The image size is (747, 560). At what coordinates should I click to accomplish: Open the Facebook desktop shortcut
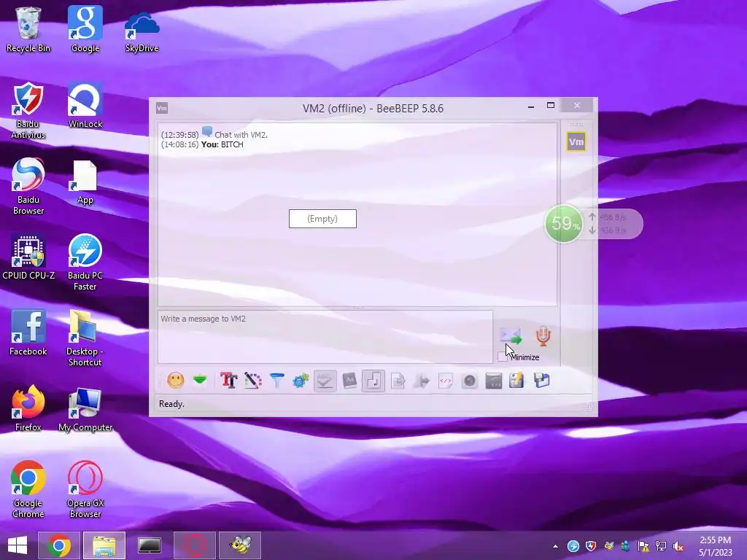coord(28,332)
